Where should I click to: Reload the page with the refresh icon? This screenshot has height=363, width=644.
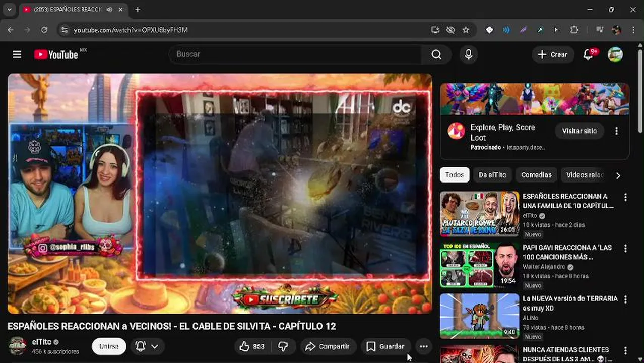coord(44,30)
